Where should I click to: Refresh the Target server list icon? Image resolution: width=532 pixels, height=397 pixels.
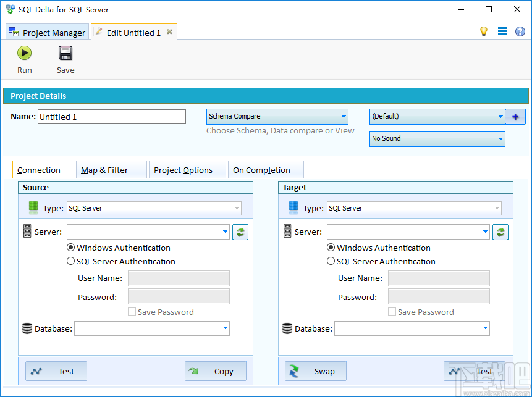point(500,232)
